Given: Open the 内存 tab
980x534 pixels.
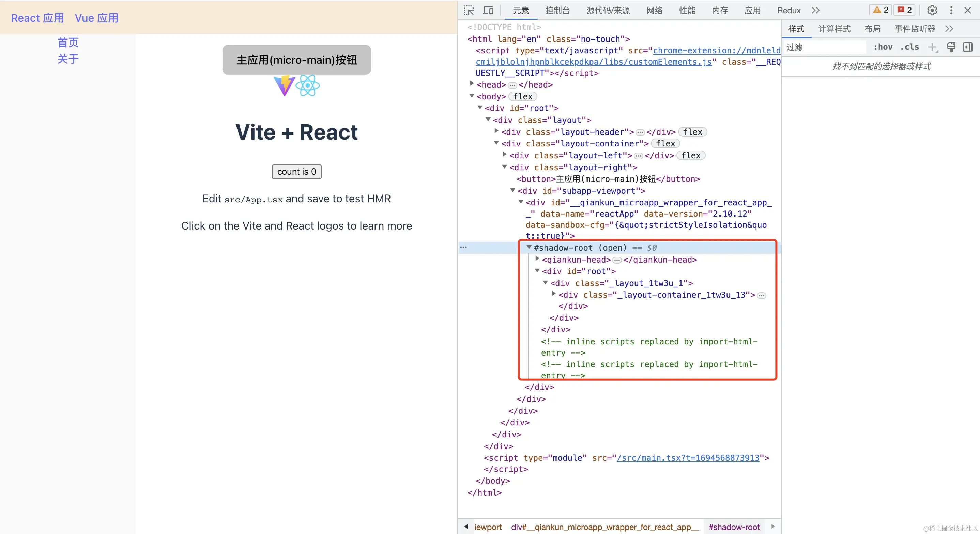Looking at the screenshot, I should click(x=720, y=10).
